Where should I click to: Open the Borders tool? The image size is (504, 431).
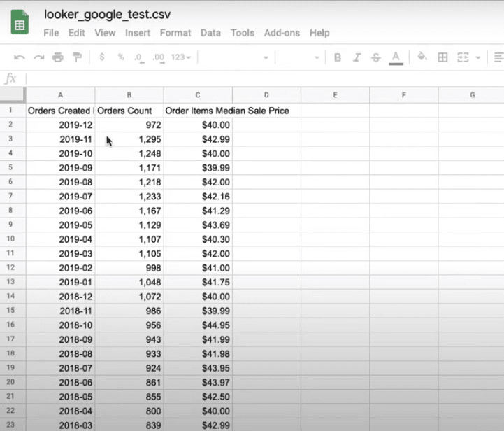click(x=442, y=57)
